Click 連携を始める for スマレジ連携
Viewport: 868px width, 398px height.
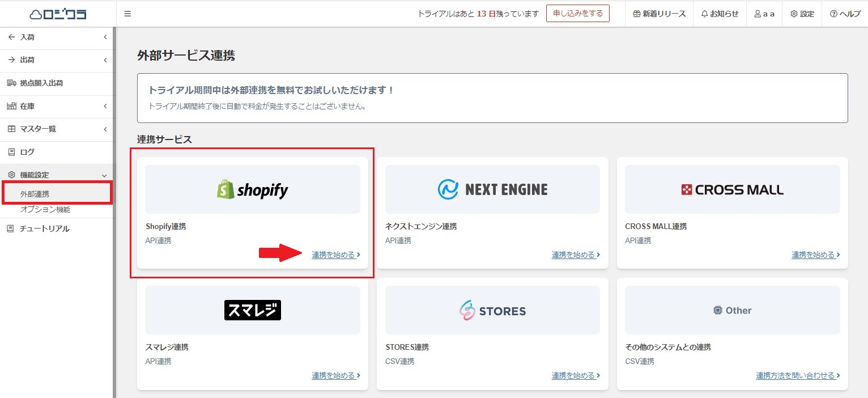coord(336,375)
